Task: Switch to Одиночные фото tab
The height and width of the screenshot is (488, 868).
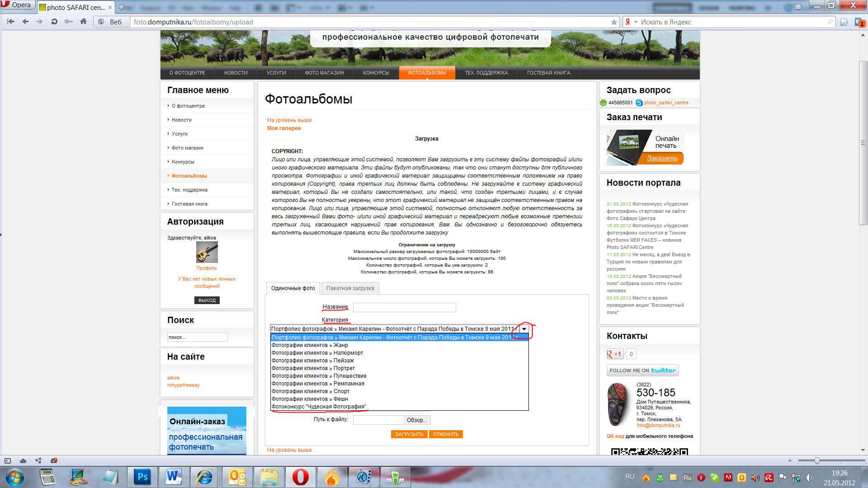Action: click(x=293, y=288)
